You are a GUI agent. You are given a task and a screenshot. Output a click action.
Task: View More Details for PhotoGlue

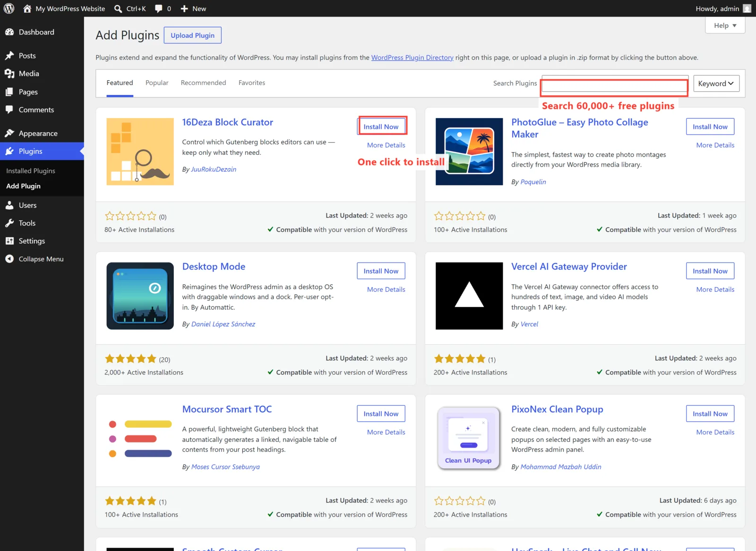tap(715, 145)
